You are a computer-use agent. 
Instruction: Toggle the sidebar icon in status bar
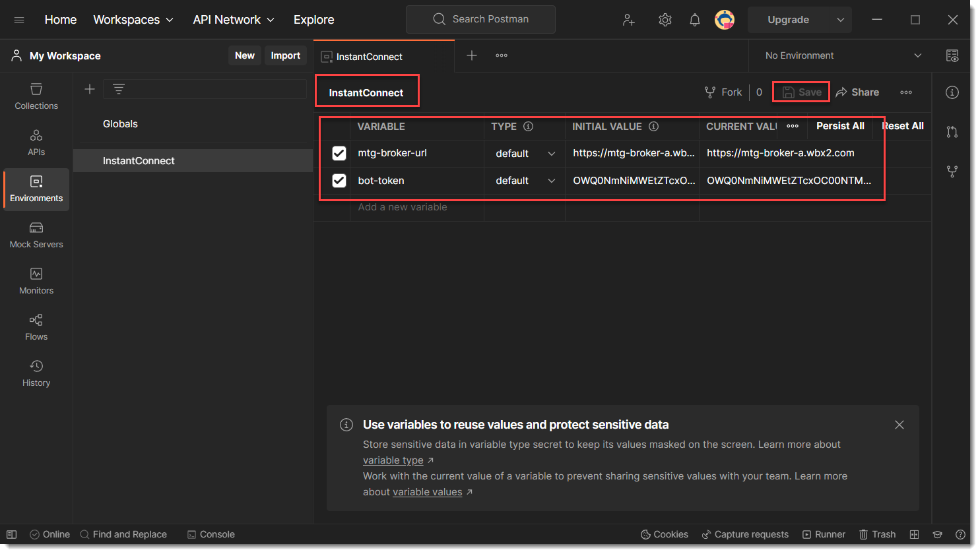tap(11, 534)
